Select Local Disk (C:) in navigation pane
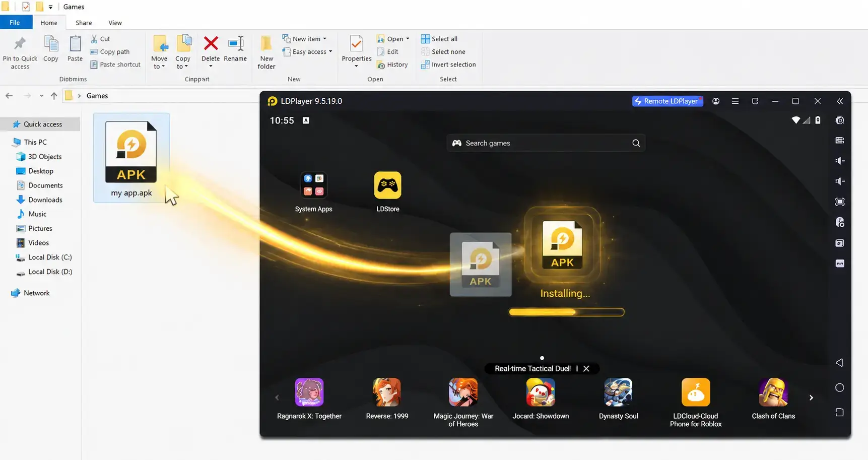This screenshot has width=868, height=460. tap(44, 257)
